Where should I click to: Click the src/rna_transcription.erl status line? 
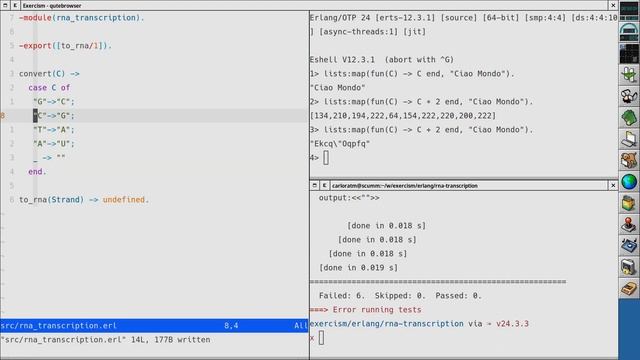tap(154, 326)
